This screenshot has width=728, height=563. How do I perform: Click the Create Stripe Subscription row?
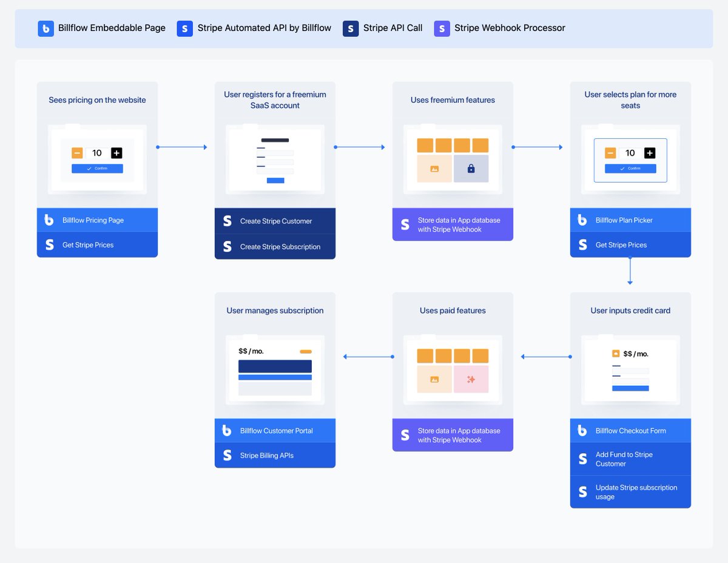[x=275, y=246]
